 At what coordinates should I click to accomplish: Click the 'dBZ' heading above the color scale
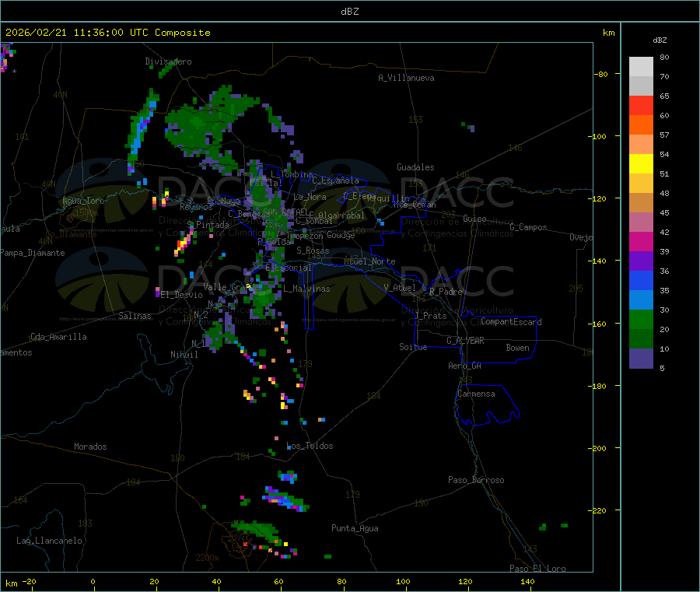[x=660, y=40]
